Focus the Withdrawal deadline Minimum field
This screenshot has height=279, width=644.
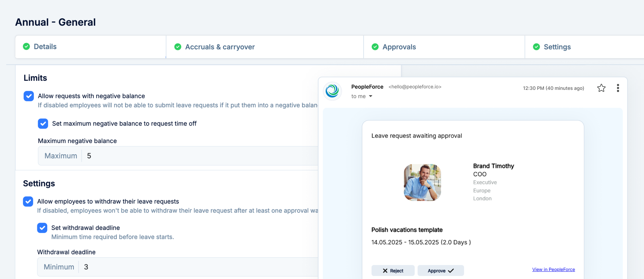(x=177, y=267)
